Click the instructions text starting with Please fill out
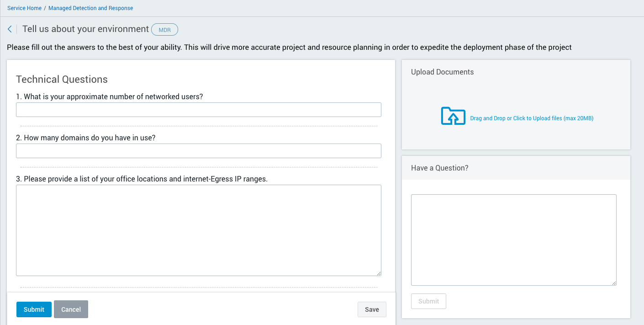The width and height of the screenshot is (644, 325). (289, 48)
